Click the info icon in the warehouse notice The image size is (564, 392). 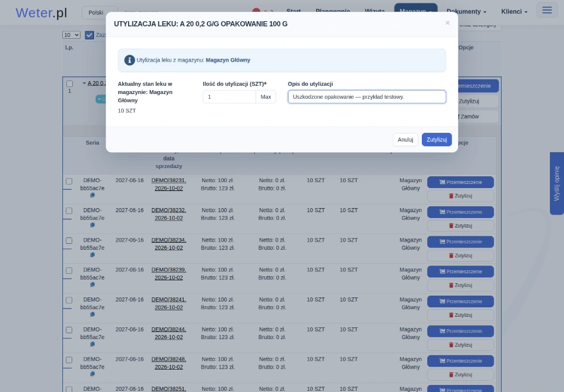pyautogui.click(x=129, y=60)
